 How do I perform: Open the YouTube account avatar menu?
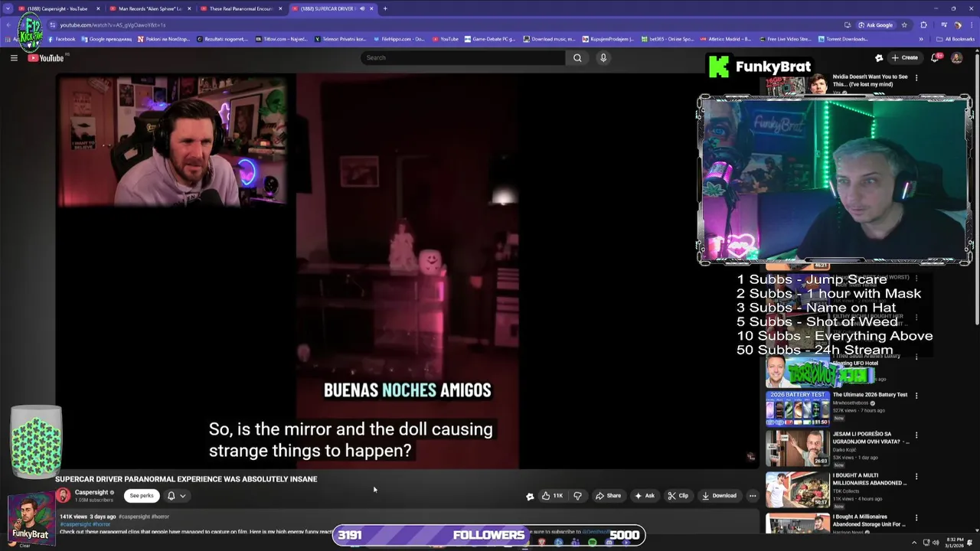click(x=956, y=57)
